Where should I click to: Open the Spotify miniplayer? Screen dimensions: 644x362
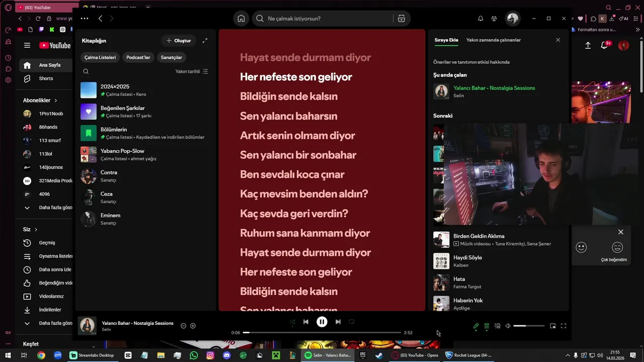[552, 326]
